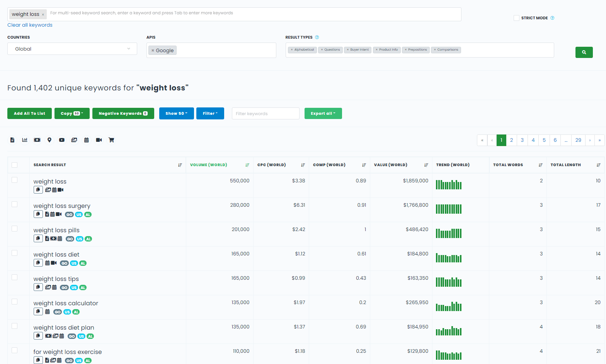Go to results page 4
Image resolution: width=606 pixels, height=364 pixels.
click(533, 140)
